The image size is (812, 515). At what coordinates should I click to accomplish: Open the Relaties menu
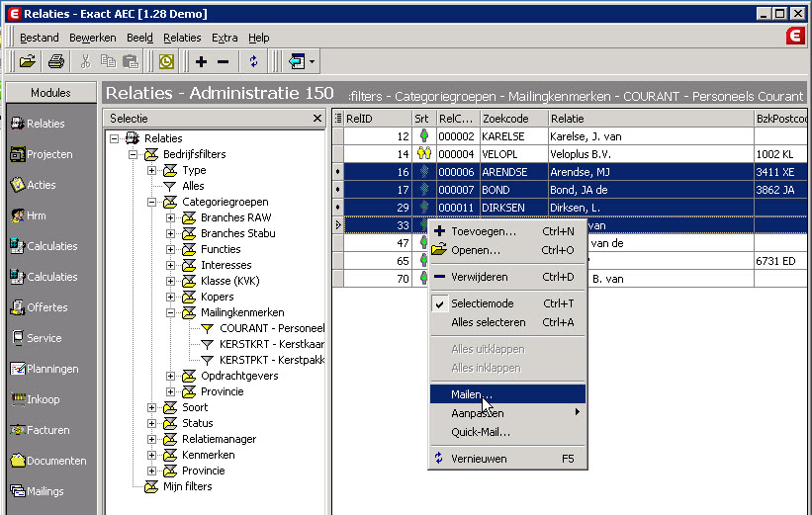pos(182,38)
